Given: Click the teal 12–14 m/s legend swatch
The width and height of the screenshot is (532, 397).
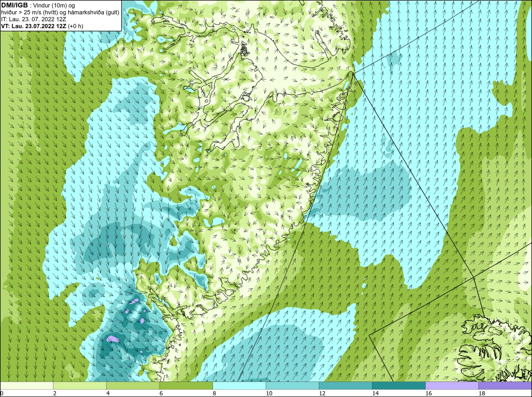Looking at the screenshot, I should coord(346,386).
